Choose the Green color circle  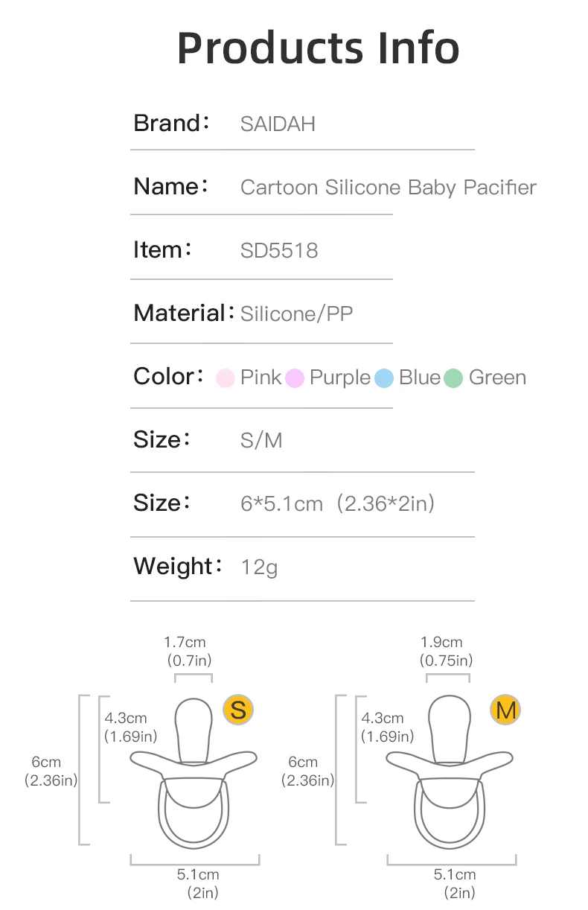453,378
